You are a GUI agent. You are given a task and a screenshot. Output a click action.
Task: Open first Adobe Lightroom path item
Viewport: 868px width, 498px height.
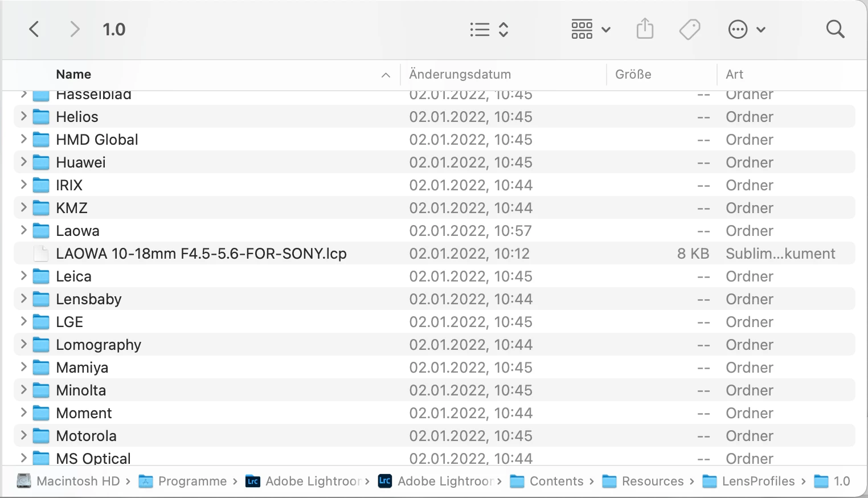point(304,481)
